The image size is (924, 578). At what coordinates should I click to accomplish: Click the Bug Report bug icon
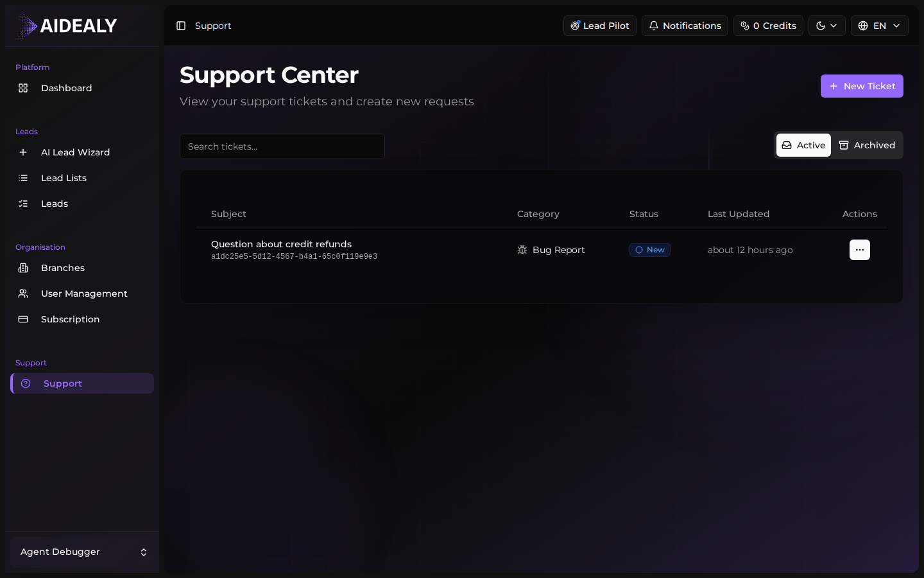[522, 250]
